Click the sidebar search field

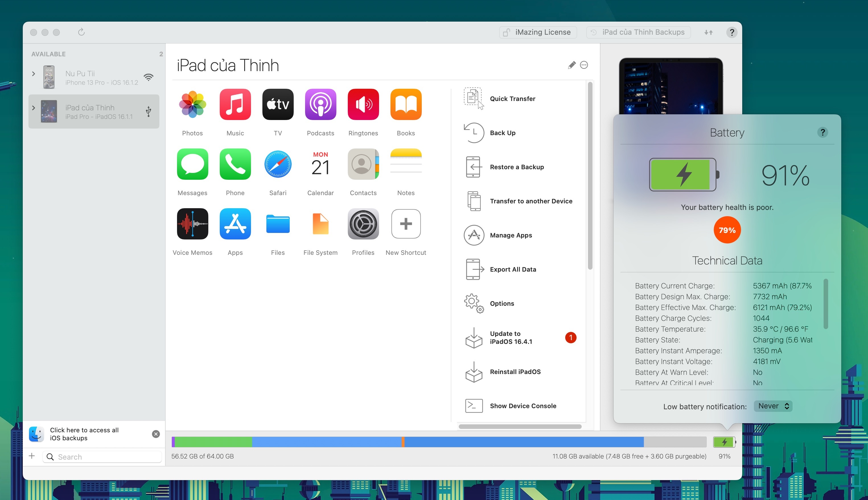coord(102,457)
